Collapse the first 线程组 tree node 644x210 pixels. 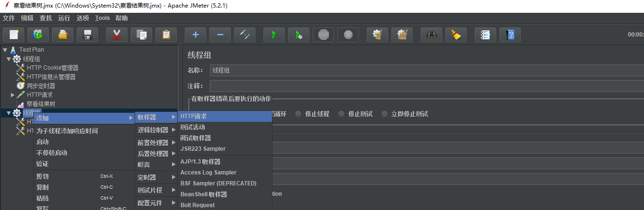tap(9, 59)
